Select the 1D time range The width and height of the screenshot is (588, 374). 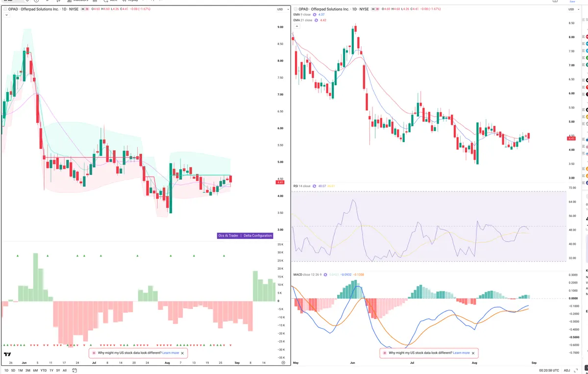6,370
